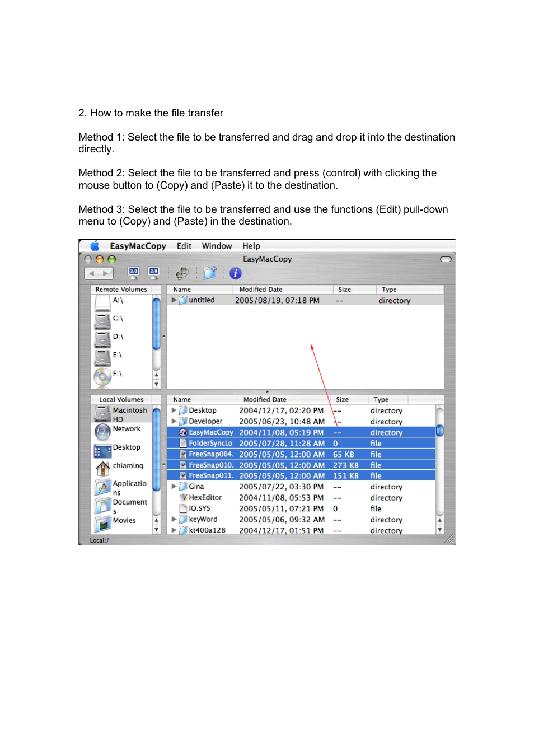Click the window resize grip corner

click(449, 539)
